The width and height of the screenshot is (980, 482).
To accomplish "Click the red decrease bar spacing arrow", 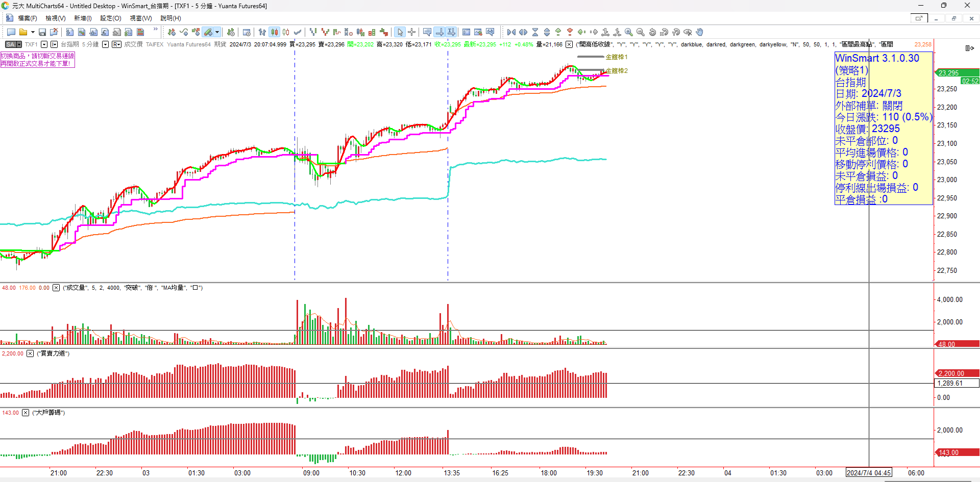I will click(x=570, y=32).
